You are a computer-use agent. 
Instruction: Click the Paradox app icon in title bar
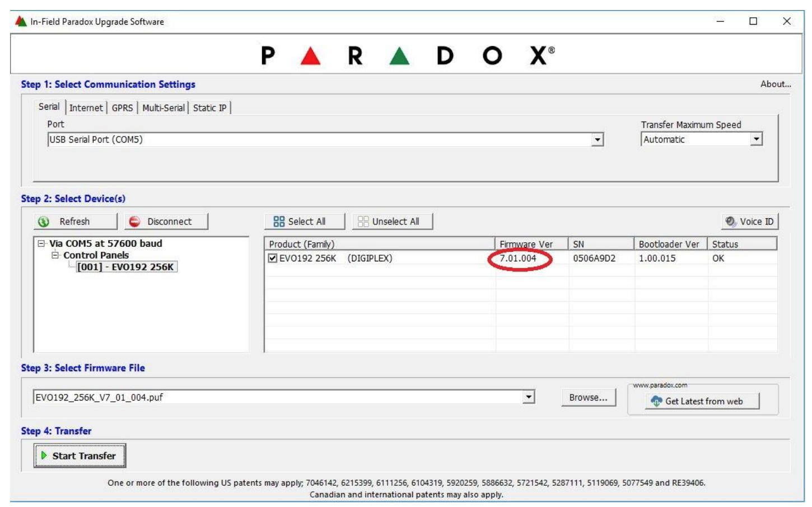pyautogui.click(x=21, y=21)
